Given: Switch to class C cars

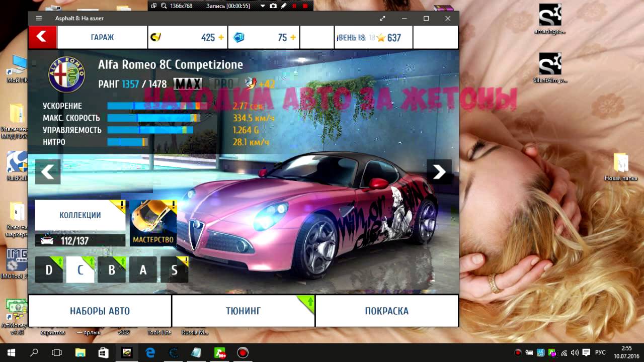Looking at the screenshot, I should click(x=80, y=270).
